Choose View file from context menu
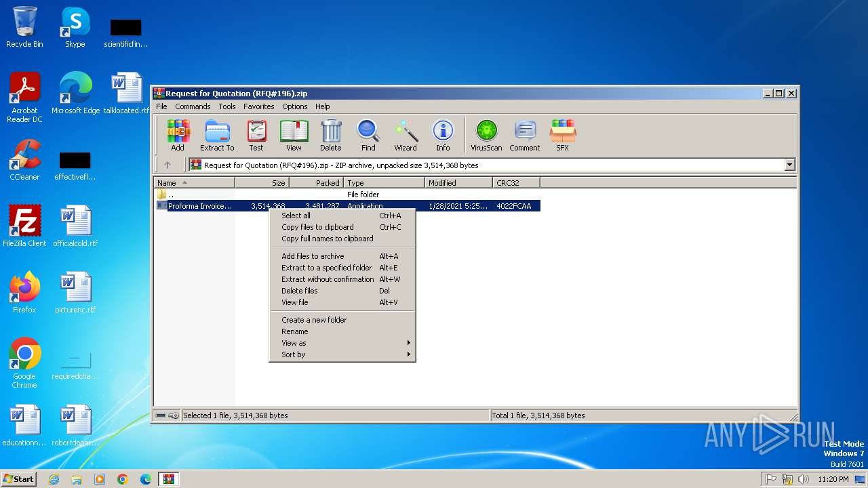Screen dimensions: 868x488 pyautogui.click(x=342, y=302)
